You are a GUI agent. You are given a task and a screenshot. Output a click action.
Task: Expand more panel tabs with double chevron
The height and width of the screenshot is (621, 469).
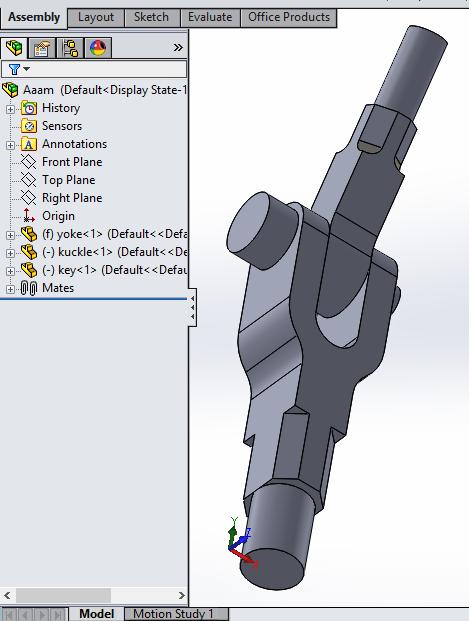click(x=178, y=48)
